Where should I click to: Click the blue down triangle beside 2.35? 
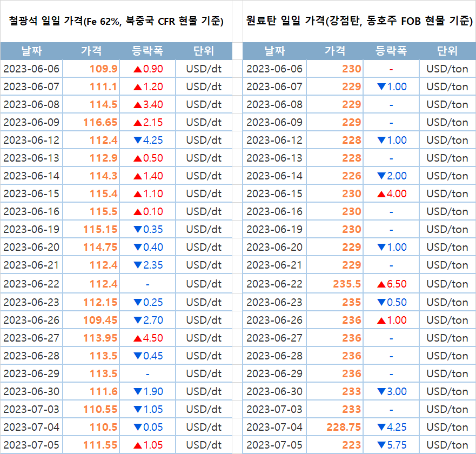tap(137, 265)
